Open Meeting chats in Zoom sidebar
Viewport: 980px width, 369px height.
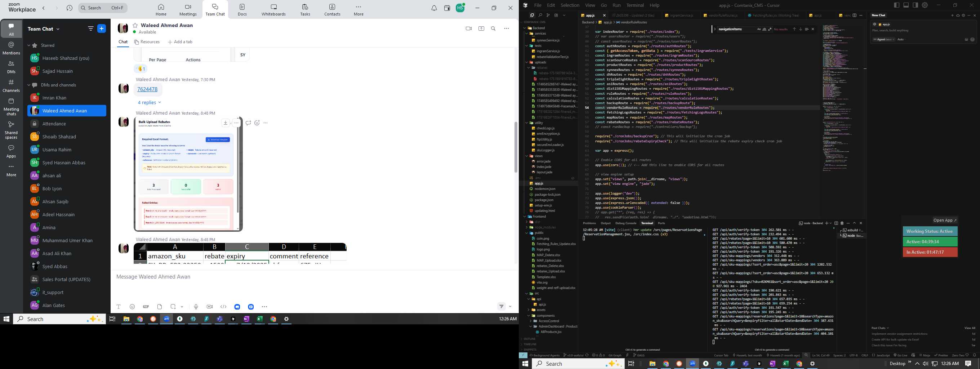(x=11, y=107)
